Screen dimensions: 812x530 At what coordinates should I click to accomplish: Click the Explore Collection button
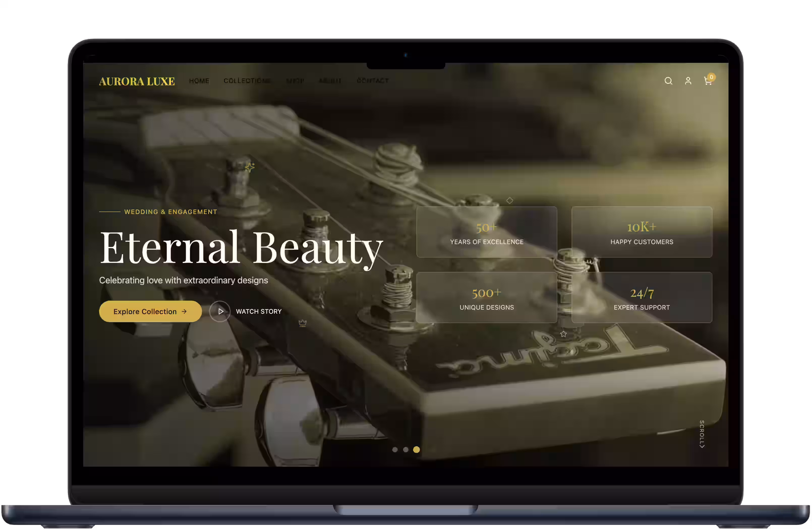tap(151, 311)
